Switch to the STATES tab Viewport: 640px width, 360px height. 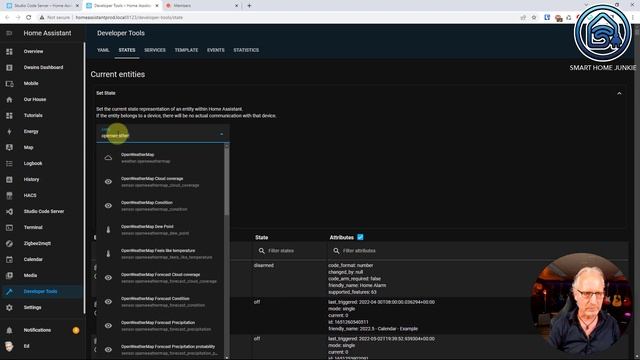pos(127,50)
